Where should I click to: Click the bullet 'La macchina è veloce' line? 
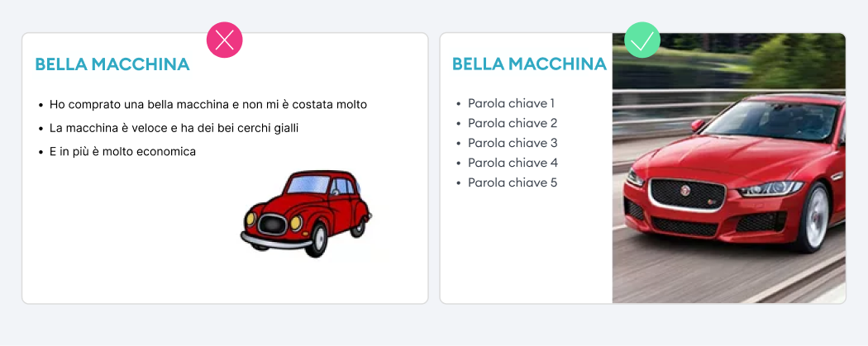click(173, 128)
